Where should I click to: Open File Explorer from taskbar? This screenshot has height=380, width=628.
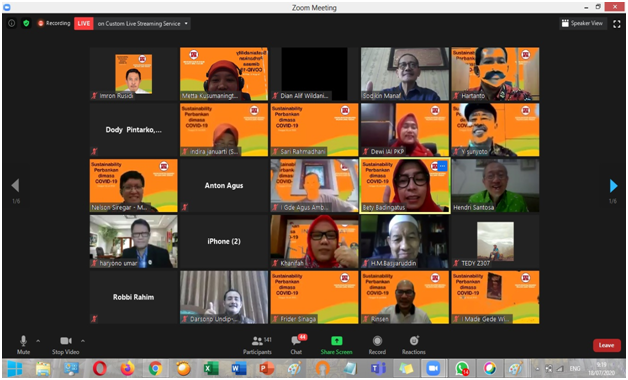tap(43, 368)
